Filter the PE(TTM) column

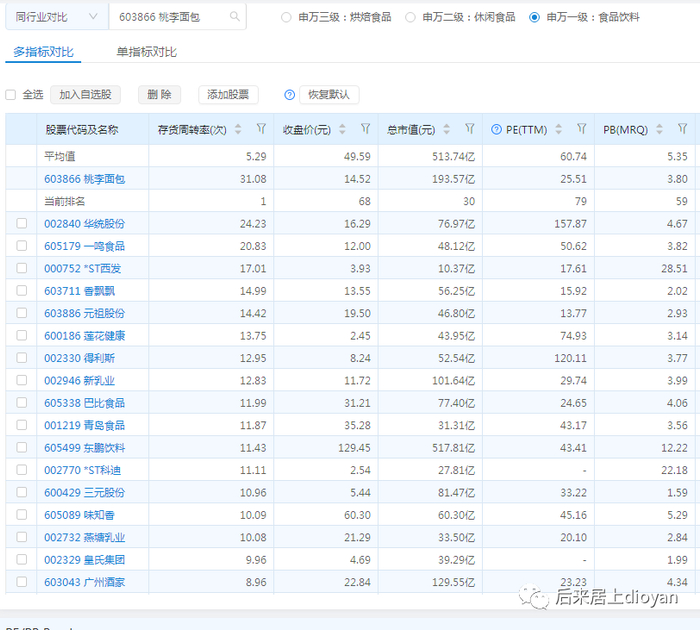click(582, 129)
